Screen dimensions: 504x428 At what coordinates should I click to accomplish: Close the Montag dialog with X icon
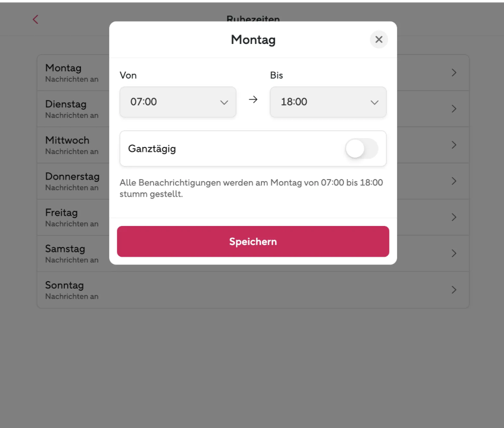point(379,40)
